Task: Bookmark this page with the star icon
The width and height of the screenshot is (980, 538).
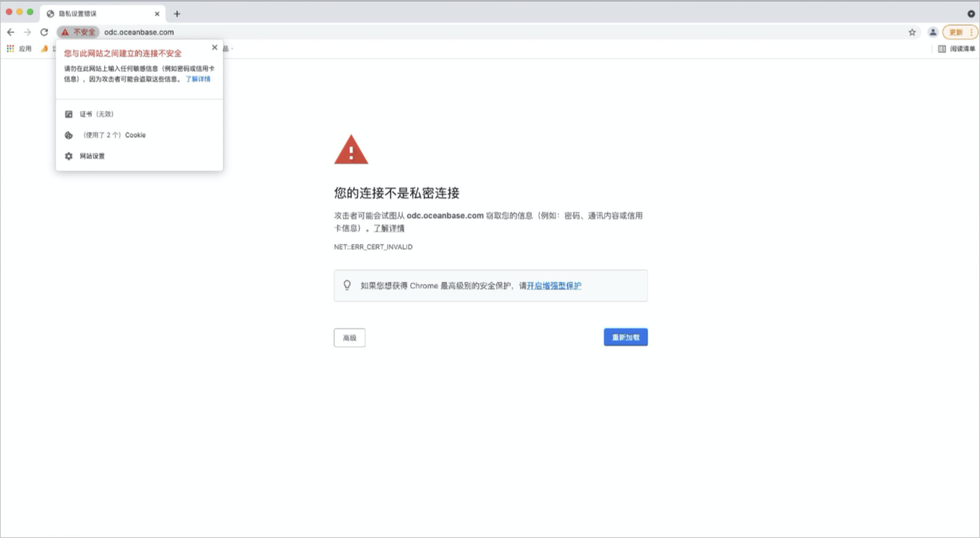Action: coord(912,32)
